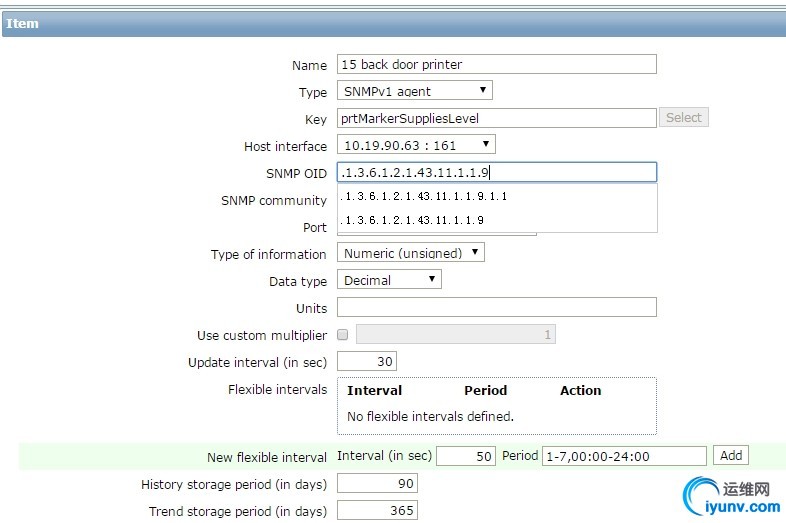786x523 pixels.
Task: Click the Select button next to Key
Action: click(x=683, y=117)
